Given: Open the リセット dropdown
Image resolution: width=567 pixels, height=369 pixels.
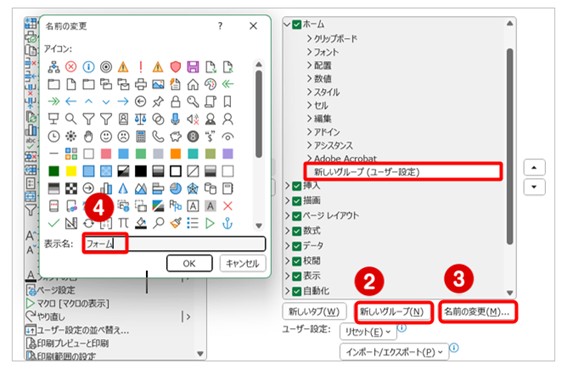Looking at the screenshot, I should tap(368, 332).
